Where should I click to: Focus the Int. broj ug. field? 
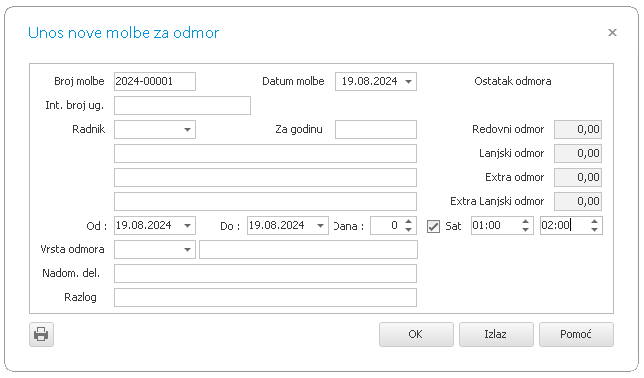pyautogui.click(x=182, y=106)
